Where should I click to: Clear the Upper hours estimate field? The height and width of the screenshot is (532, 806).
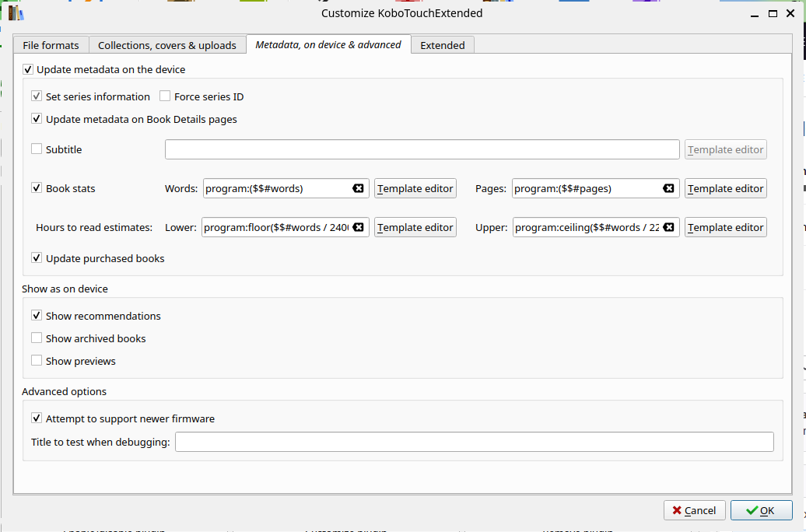668,226
